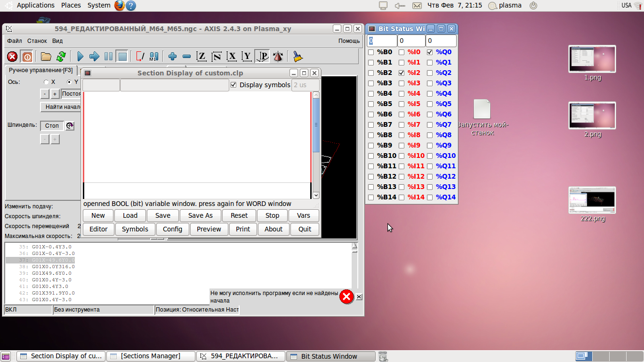Switch to top Z view
Screen dimensions: 644x362
tap(201, 57)
